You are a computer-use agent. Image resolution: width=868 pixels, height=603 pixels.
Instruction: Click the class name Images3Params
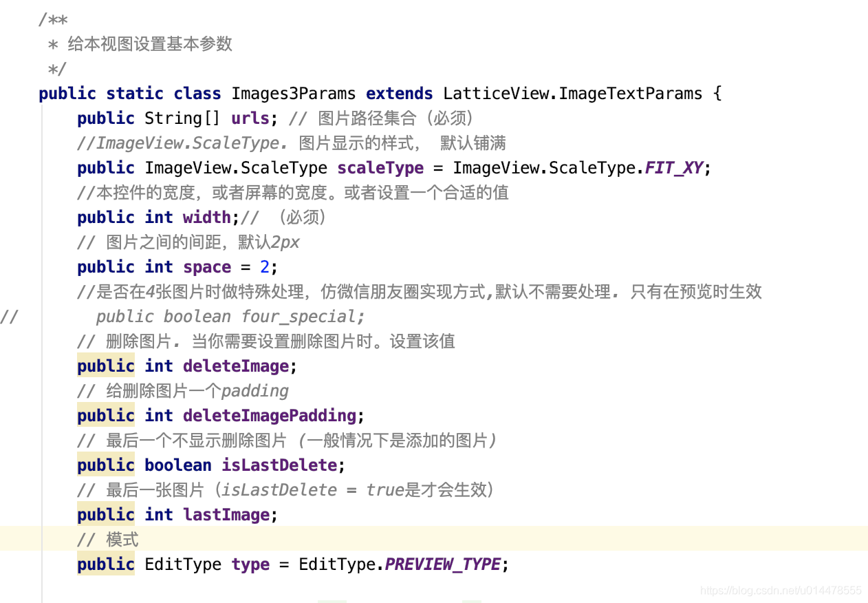point(294,94)
